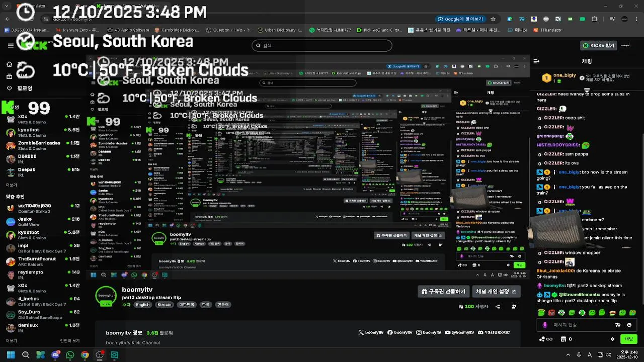Open the Chrome extensions puzzle icon
Image resolution: width=644 pixels, height=362 pixels.
595,19
